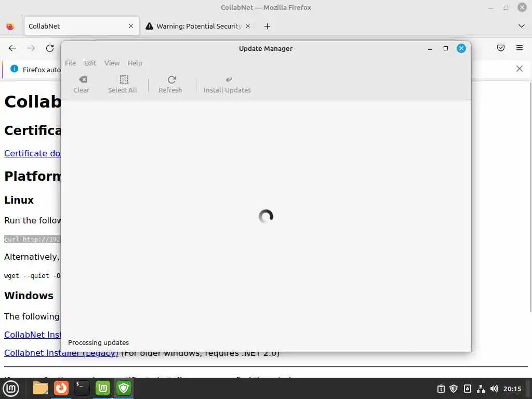Open the Help menu in Update Manager

tap(135, 63)
